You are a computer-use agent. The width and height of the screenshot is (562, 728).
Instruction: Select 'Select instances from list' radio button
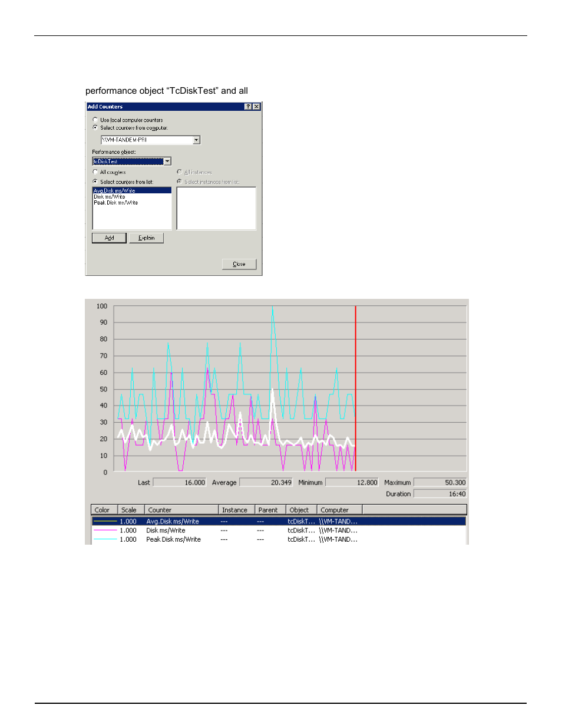point(179,182)
